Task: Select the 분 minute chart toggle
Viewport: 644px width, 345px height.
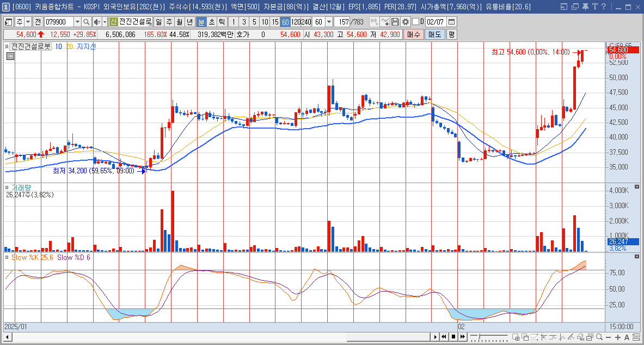Action: 201,22
